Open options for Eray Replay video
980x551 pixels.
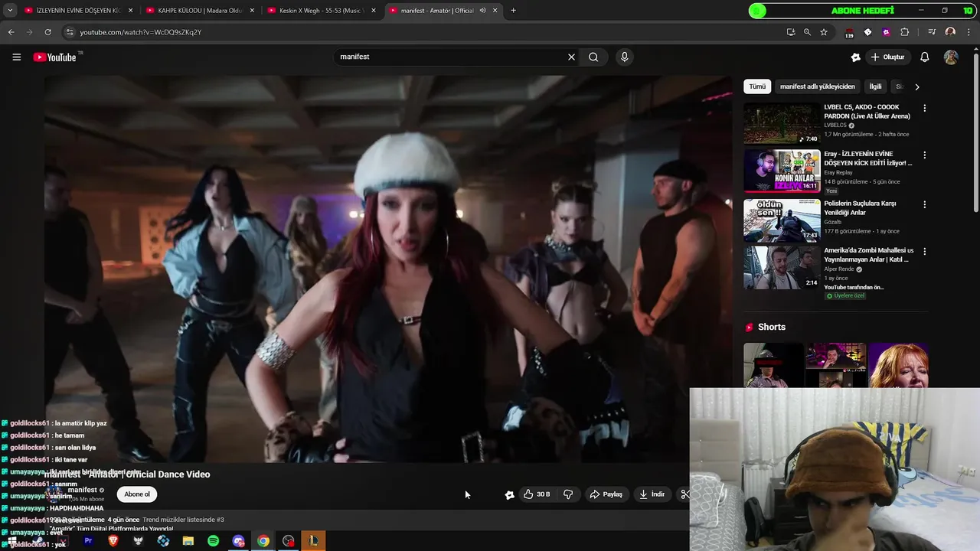[924, 155]
